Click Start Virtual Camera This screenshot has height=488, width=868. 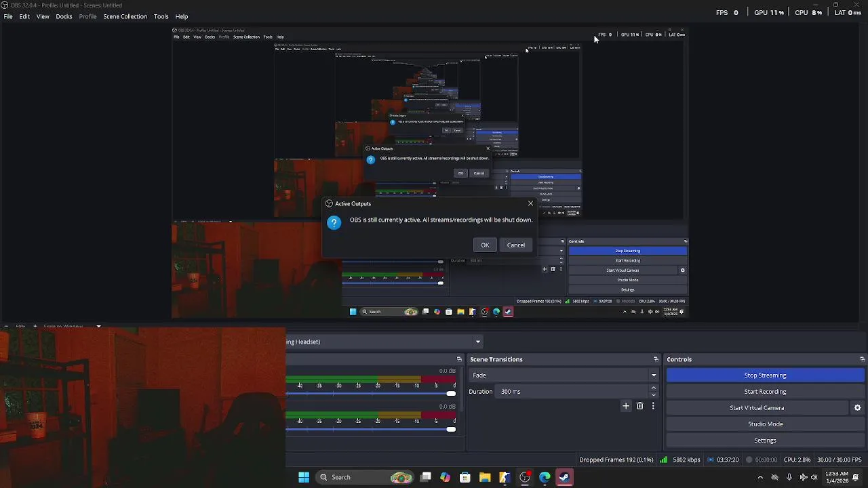pyautogui.click(x=757, y=407)
